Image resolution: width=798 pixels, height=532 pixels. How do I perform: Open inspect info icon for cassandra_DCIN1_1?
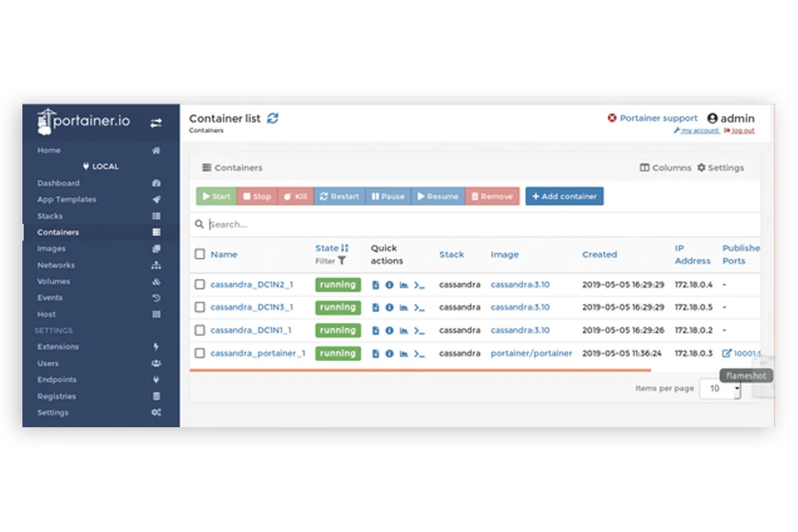coord(389,330)
